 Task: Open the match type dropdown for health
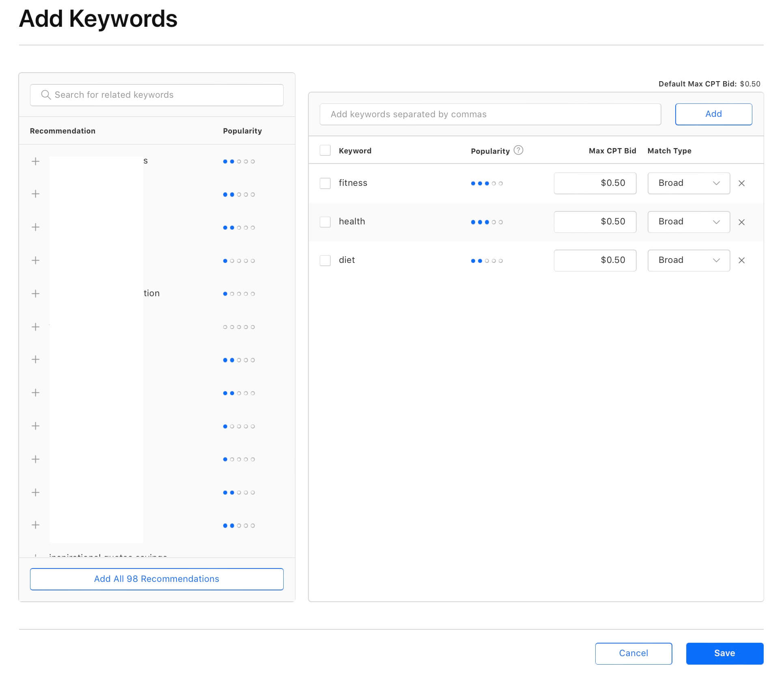(x=688, y=222)
